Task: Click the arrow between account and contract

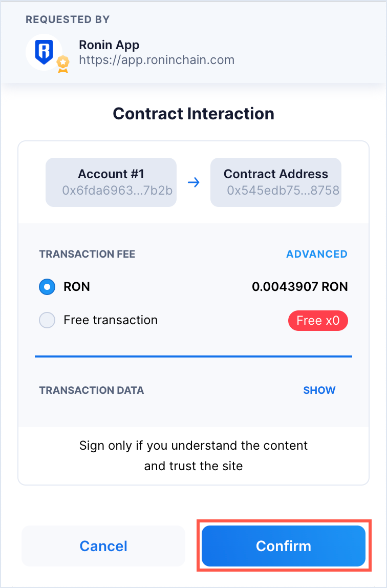Action: [x=193, y=182]
